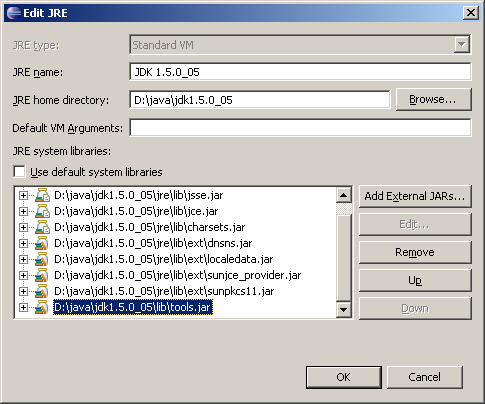The image size is (485, 404).
Task: Click the jar icon beside localedata.jar
Action: [x=42, y=259]
